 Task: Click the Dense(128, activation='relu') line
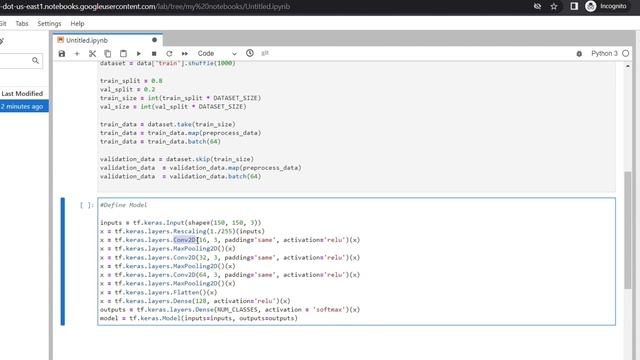click(x=195, y=301)
